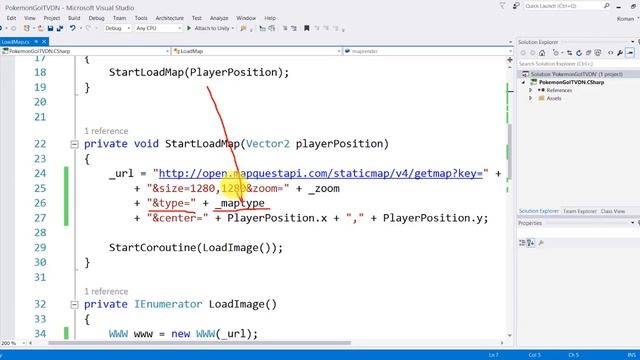Image resolution: width=640 pixels, height=360 pixels.
Task: Collapse the LoadImage method outline at line 32
Action: 74,304
